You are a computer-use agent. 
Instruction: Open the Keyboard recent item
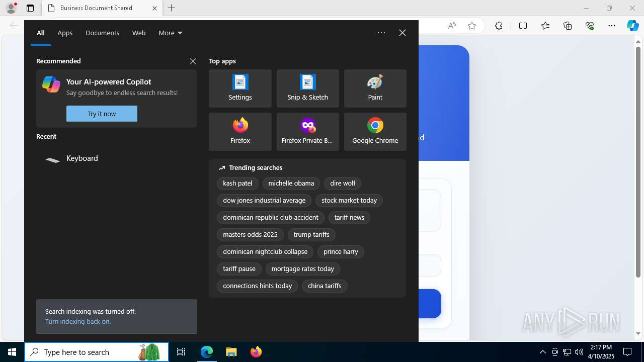pos(116,158)
